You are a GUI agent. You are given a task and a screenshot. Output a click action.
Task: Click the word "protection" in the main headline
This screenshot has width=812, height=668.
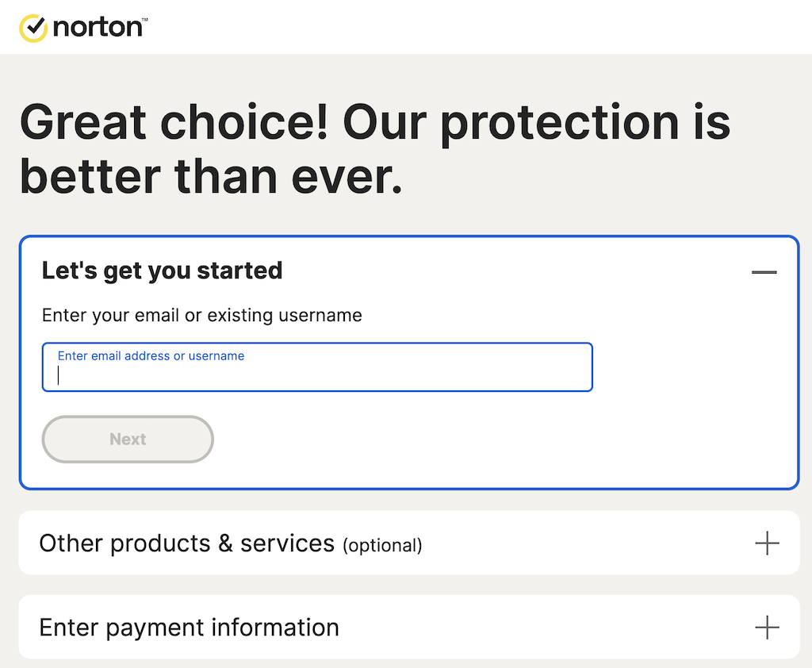click(x=560, y=123)
